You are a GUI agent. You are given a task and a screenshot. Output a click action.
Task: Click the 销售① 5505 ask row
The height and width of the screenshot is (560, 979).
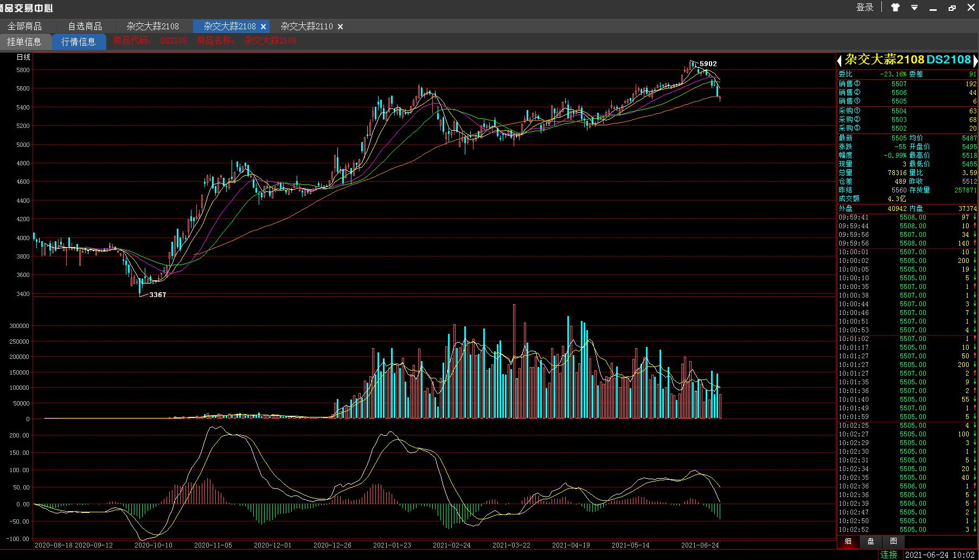907,101
